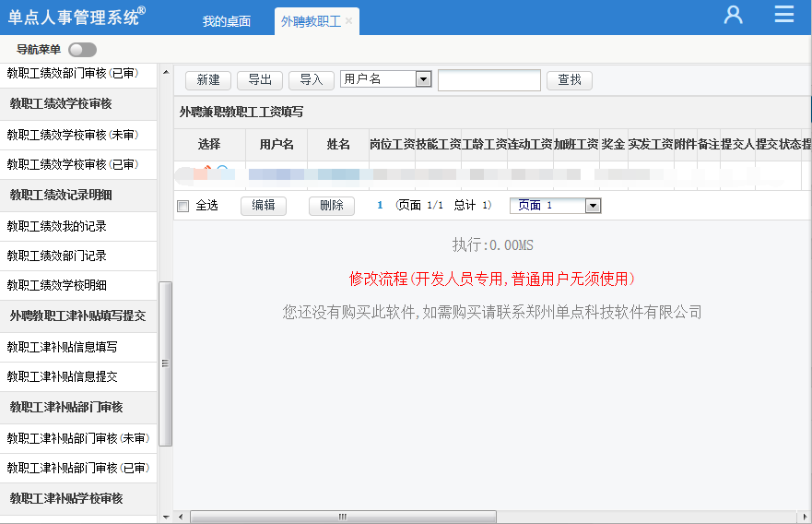Click the 编辑 button
Viewport: 812px width, 524px height.
tap(264, 206)
